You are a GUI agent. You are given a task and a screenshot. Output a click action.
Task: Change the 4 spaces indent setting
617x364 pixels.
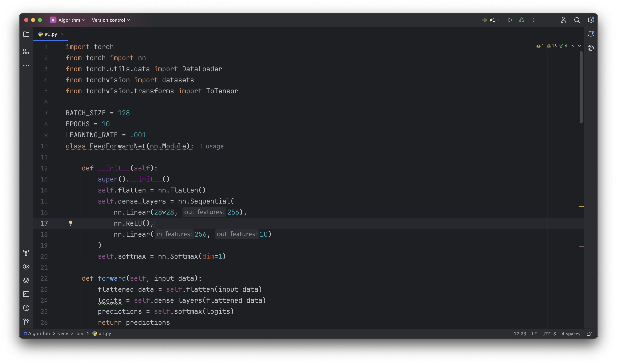tap(571, 334)
